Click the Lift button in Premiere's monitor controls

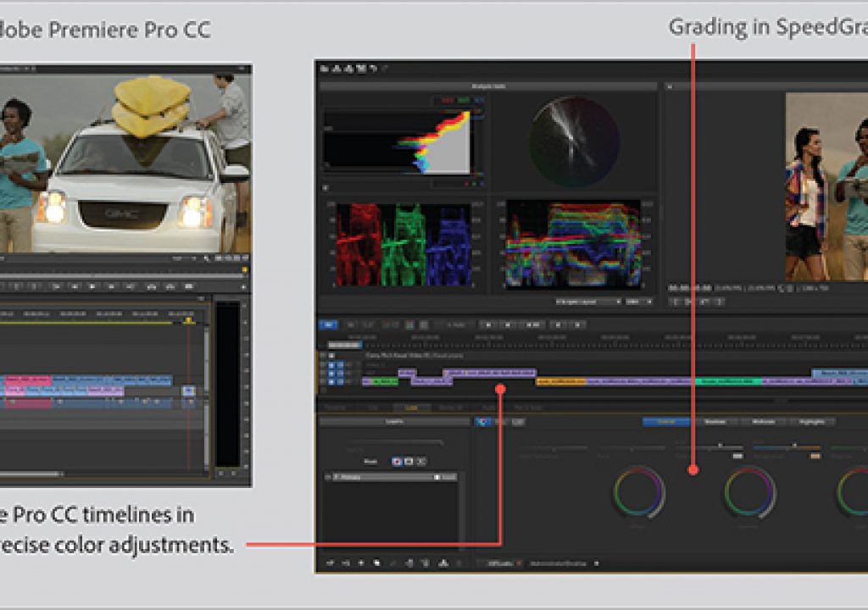(152, 286)
